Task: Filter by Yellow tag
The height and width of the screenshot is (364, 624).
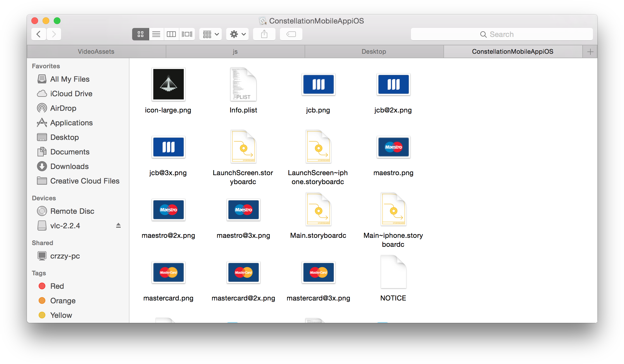Action: (x=78, y=315)
